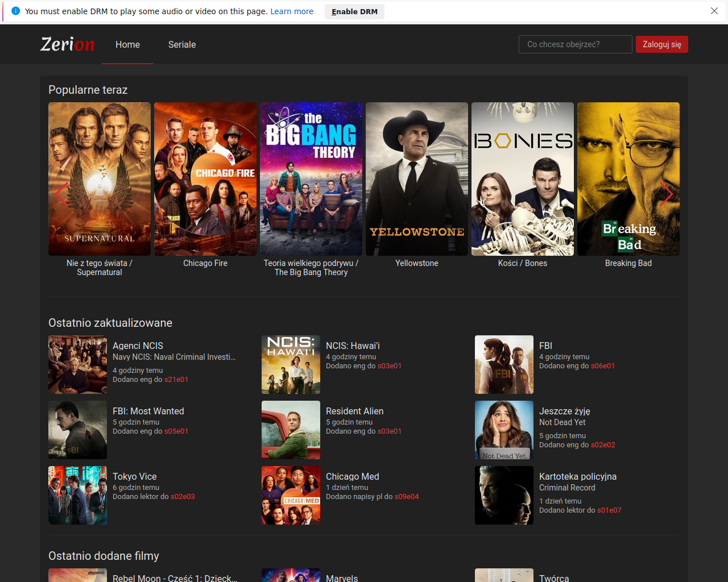The height and width of the screenshot is (582, 728).
Task: Click the Zaloguj się button
Action: click(x=661, y=44)
